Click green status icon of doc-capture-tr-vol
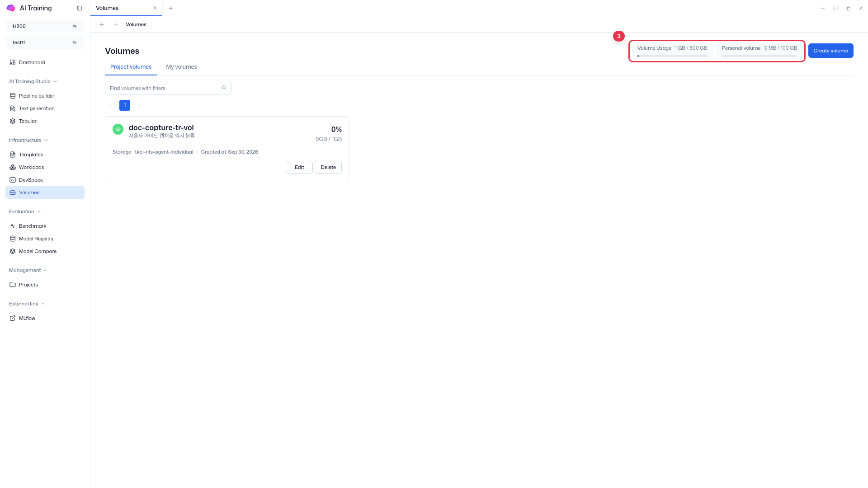This screenshot has width=868, height=488. (118, 129)
